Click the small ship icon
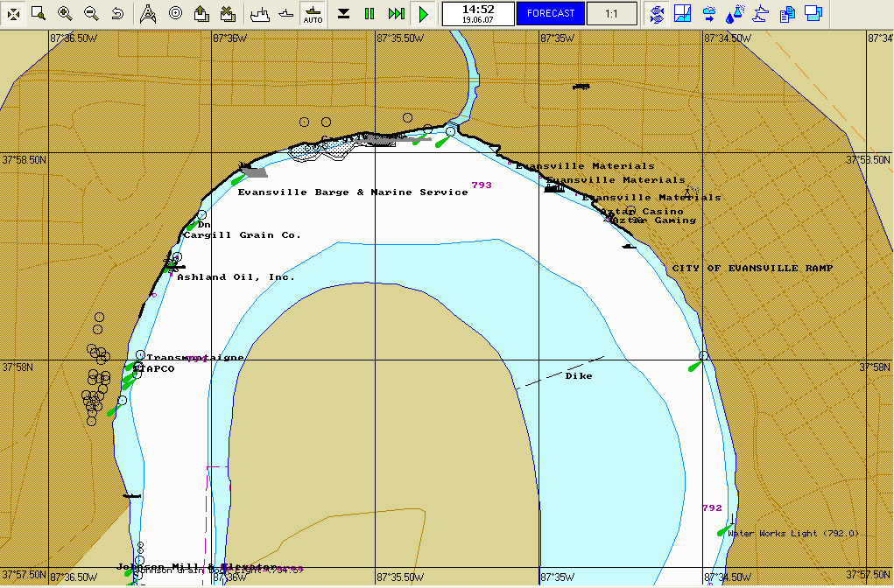 (x=286, y=14)
